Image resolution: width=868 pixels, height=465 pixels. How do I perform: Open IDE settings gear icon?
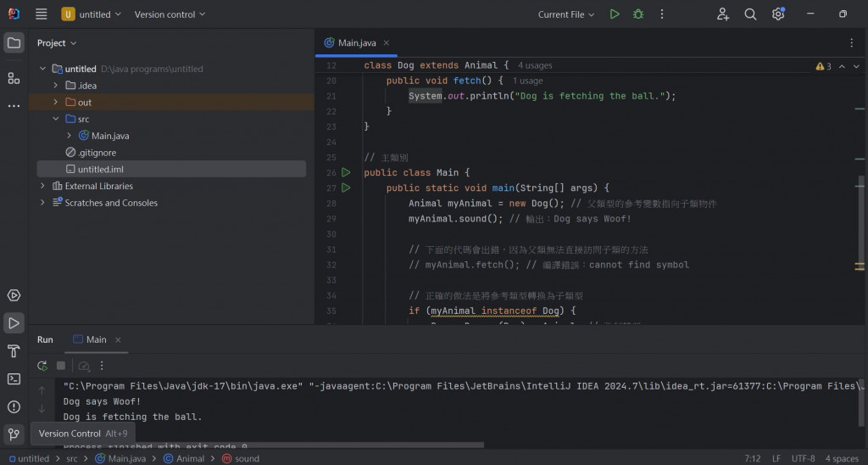(778, 14)
